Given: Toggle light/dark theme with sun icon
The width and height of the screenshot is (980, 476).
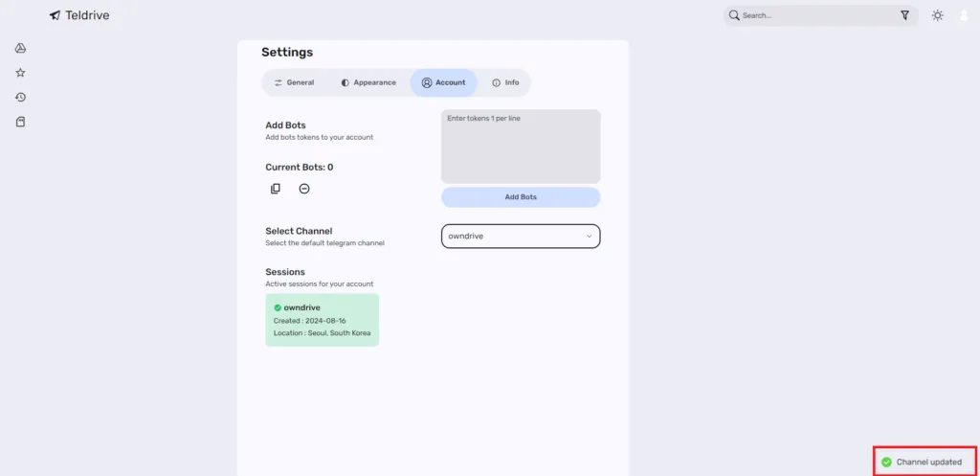Looking at the screenshot, I should pyautogui.click(x=937, y=15).
